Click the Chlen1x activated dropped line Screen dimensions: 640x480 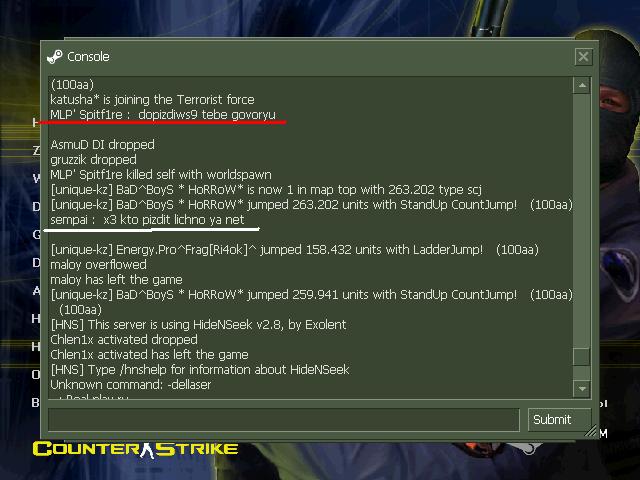[x=124, y=340]
